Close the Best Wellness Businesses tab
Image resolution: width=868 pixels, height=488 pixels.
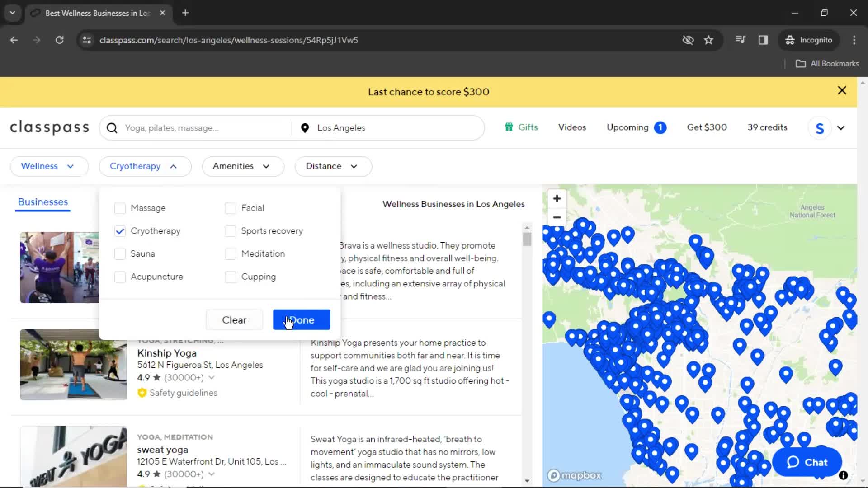pos(162,13)
